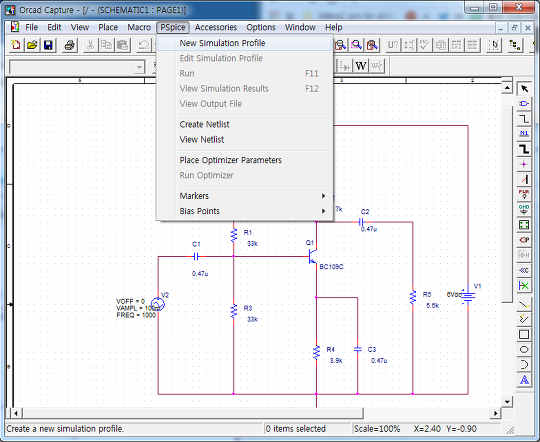Expand the Markers submenu
Screen dimensions: 540x442
tap(246, 196)
